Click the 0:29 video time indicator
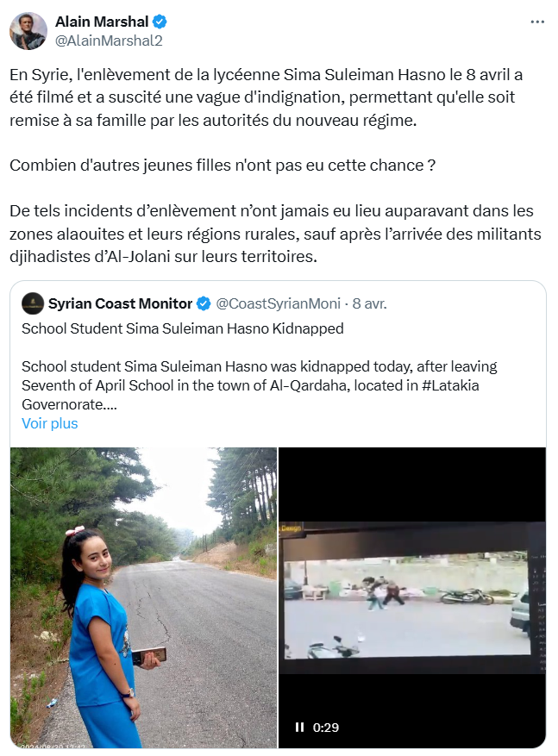 tap(326, 727)
